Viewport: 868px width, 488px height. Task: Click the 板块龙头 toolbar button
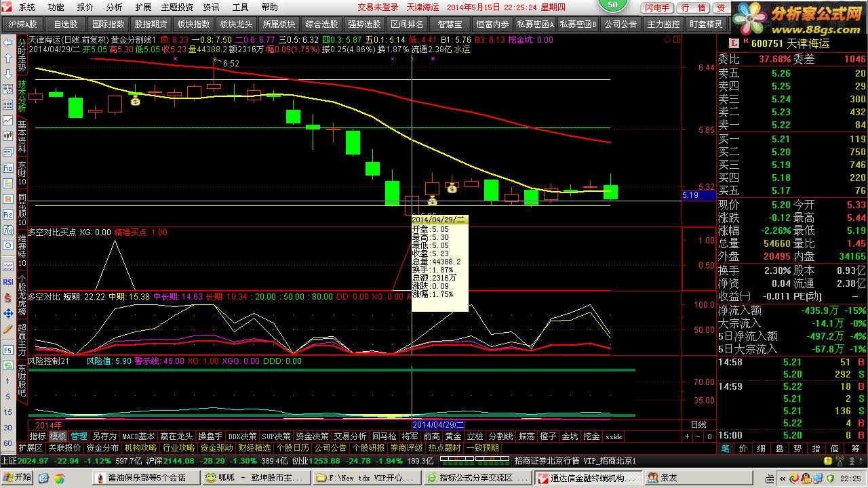(x=236, y=24)
